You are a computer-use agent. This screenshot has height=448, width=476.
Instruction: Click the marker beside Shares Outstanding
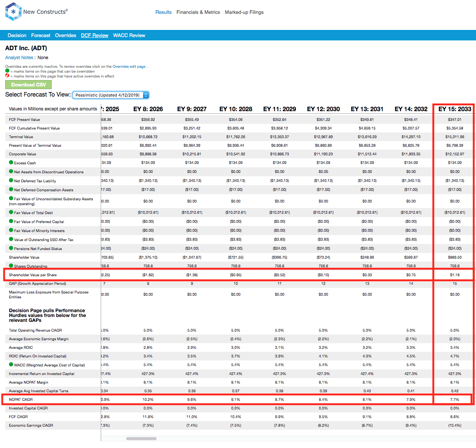point(10,266)
